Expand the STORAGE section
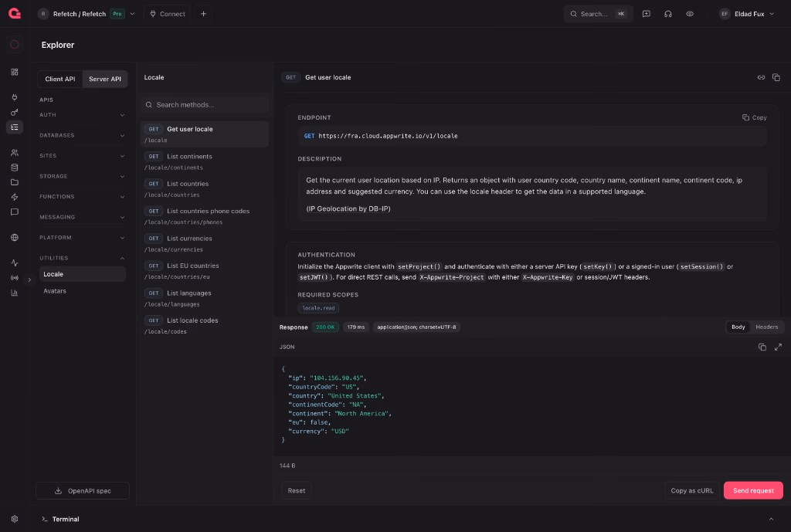 click(x=82, y=176)
